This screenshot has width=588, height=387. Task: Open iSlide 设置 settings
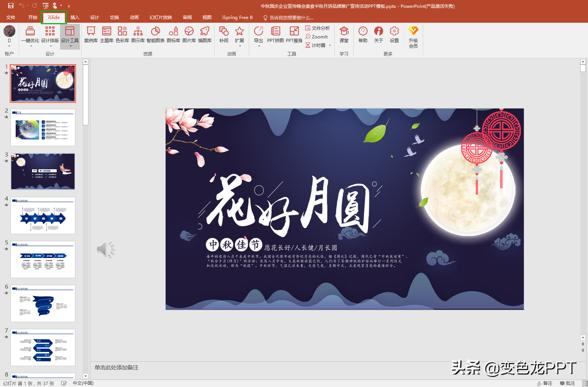pos(394,34)
